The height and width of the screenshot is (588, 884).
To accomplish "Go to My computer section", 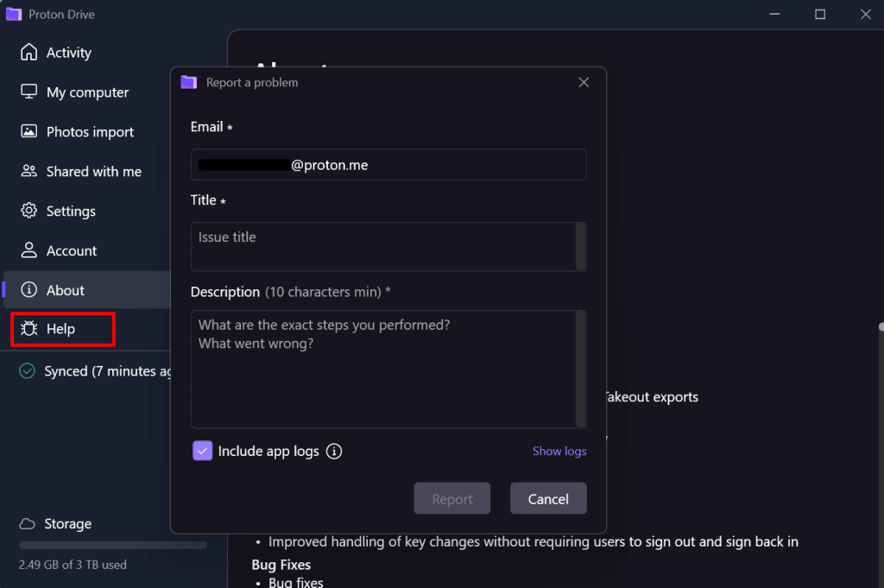I will (x=86, y=92).
